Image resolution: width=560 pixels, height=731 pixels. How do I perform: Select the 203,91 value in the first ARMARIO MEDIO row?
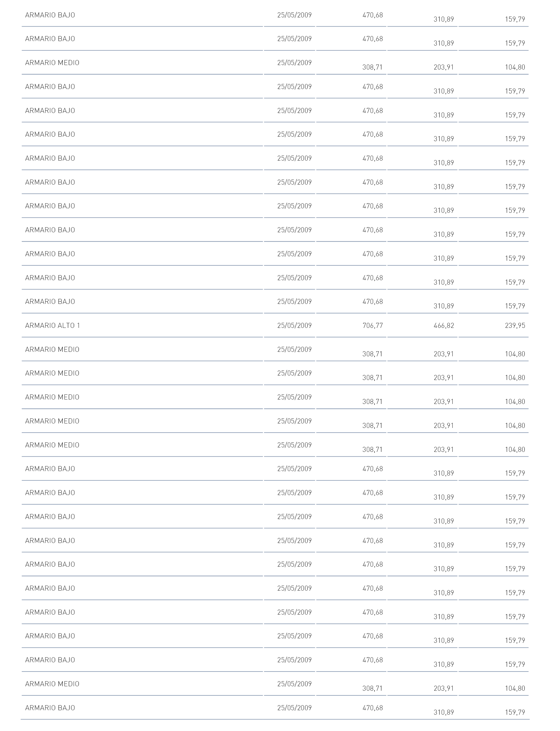(x=444, y=67)
